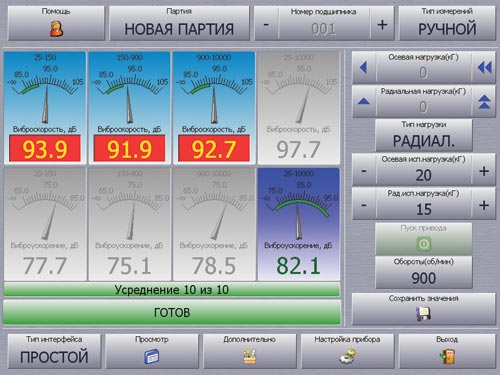This screenshot has width=500, height=375.
Task: Switch Тип интерфейса ПРОСТОЙ mode
Action: click(54, 351)
